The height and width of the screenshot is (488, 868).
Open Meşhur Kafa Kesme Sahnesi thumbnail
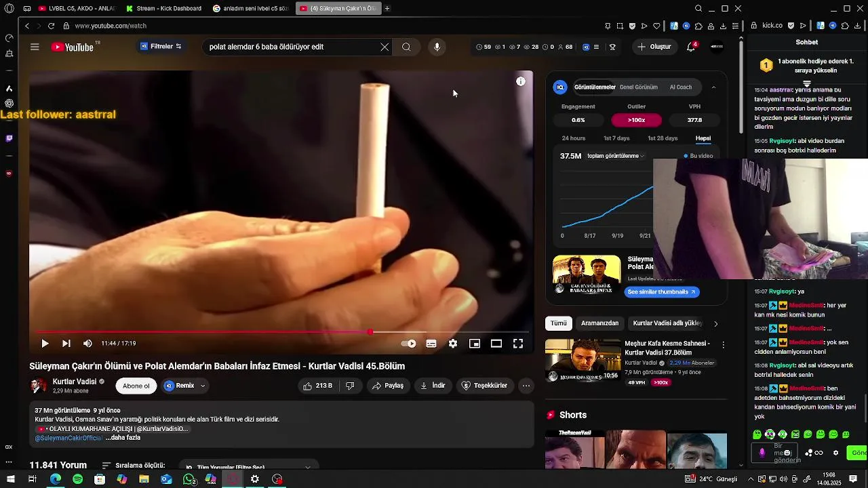click(x=583, y=361)
